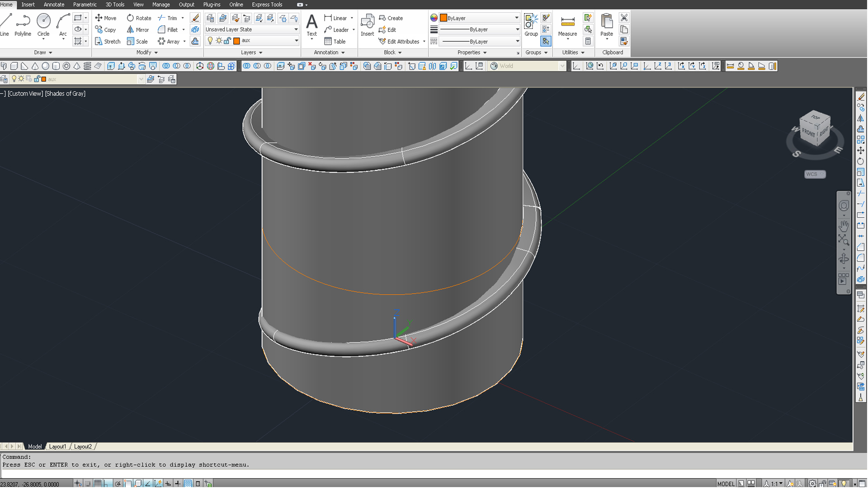Toggle Group Selection on/off button

[546, 41]
